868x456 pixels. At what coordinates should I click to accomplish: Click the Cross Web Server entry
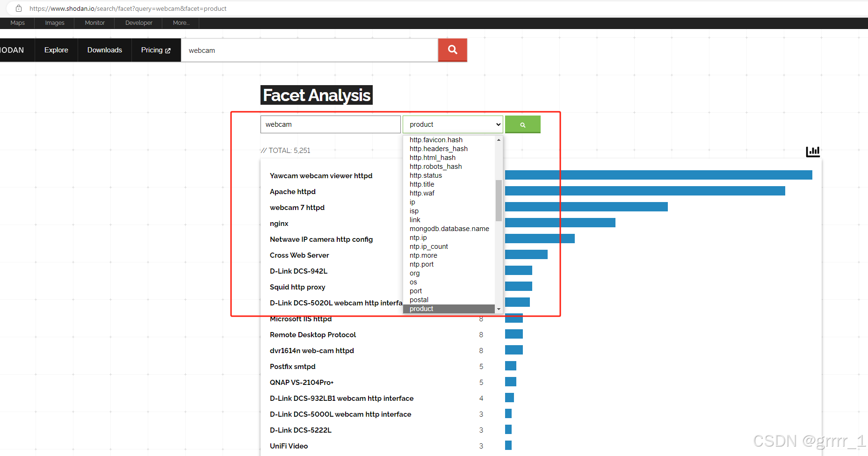click(x=299, y=255)
